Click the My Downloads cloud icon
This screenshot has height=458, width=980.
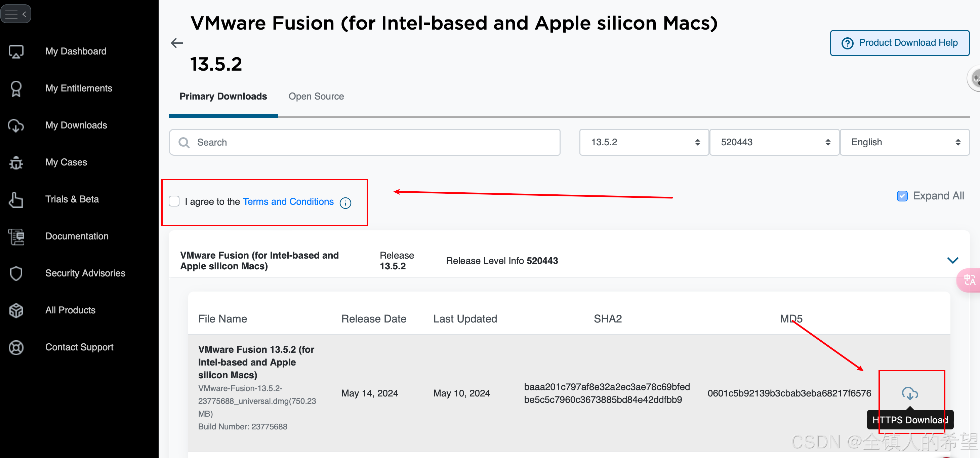point(16,126)
